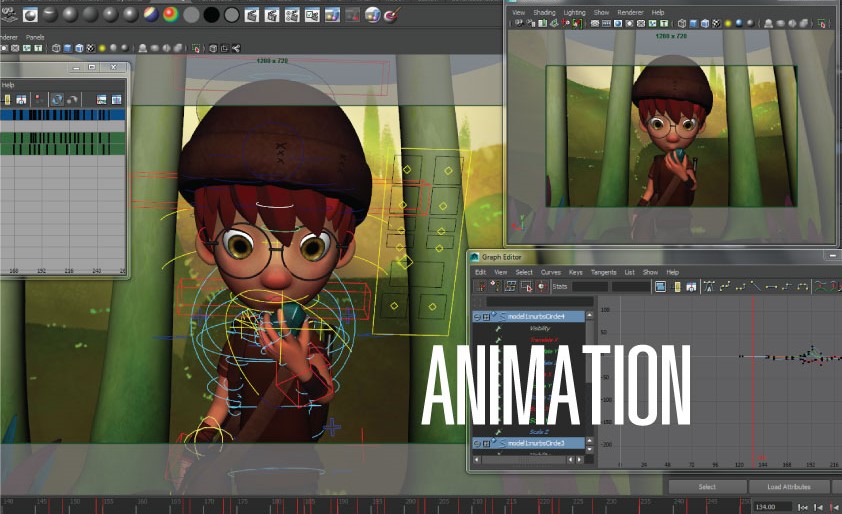This screenshot has height=514, width=842.
Task: Open the Shading menu in the camera panel
Action: pos(544,13)
